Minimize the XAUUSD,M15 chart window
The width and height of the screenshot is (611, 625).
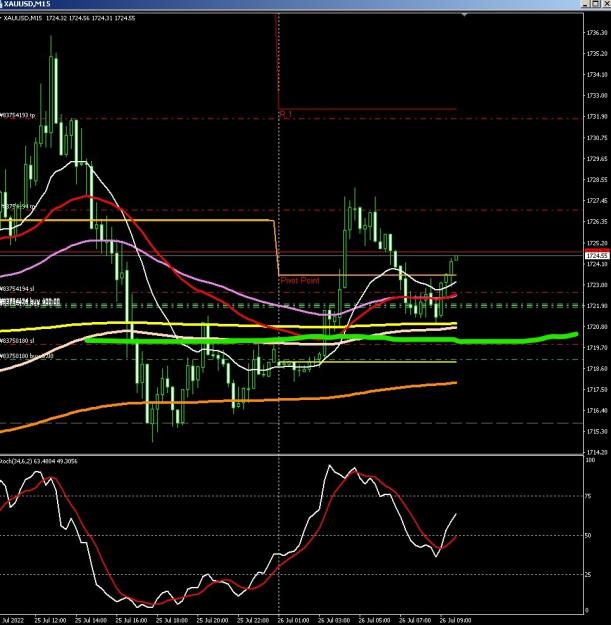(x=586, y=4)
